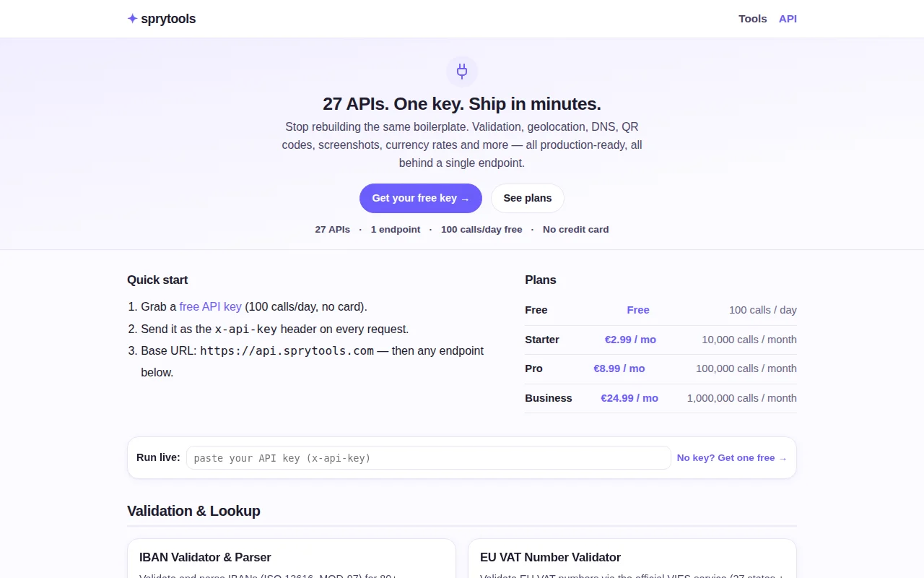Click the Starter plan name
924x578 pixels.
coord(542,340)
